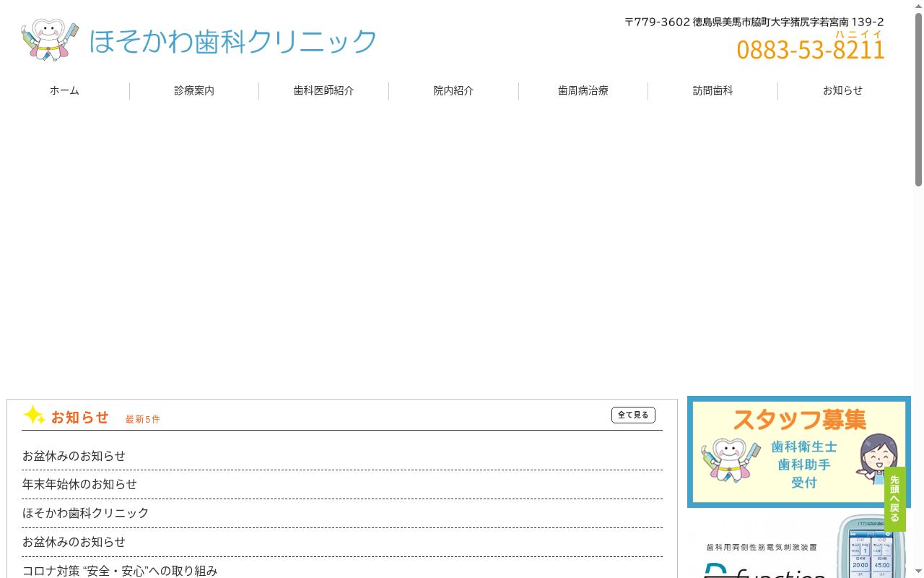This screenshot has width=924, height=578.
Task: Open the 歯科用両側性筋電気刺激装置 banner
Action: point(799,547)
